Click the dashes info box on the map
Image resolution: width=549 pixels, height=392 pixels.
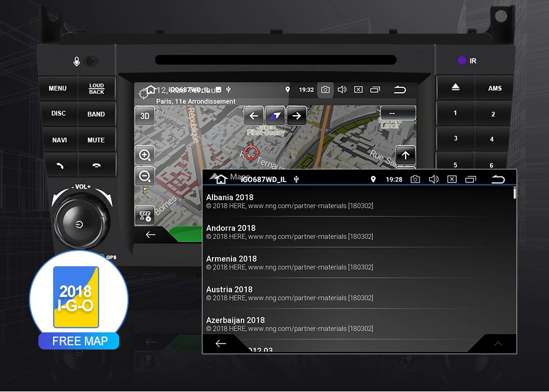click(398, 113)
